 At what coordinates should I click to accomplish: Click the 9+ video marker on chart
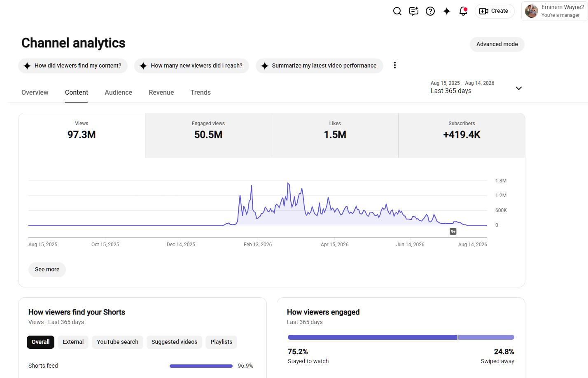click(453, 231)
